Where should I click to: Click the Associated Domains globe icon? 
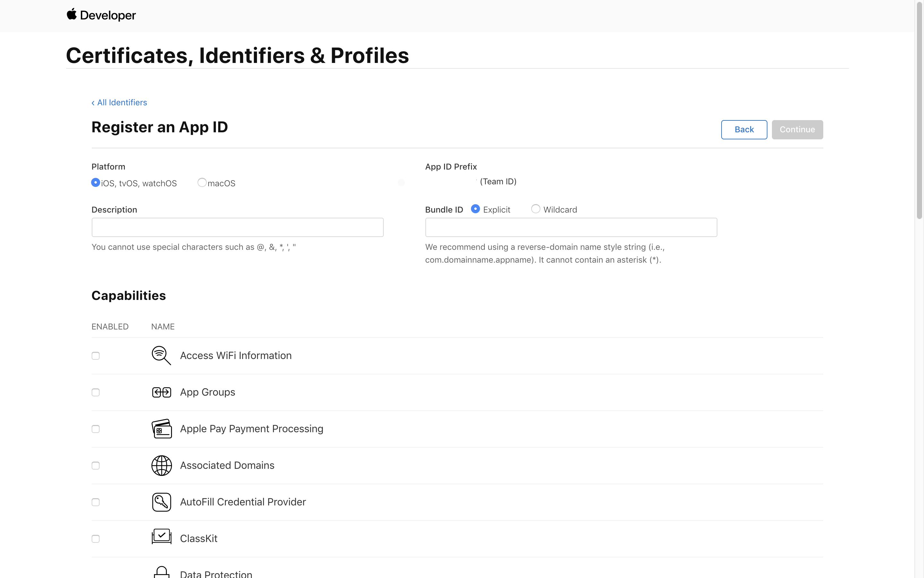coord(161,465)
